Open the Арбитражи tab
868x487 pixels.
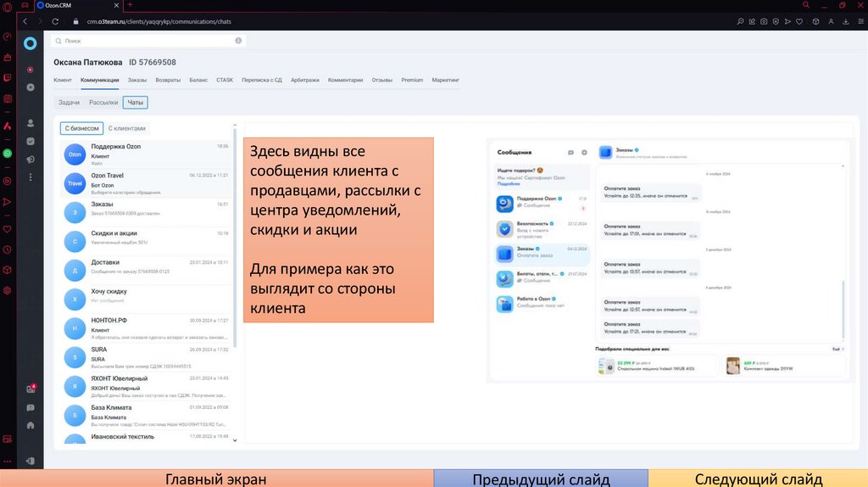click(305, 80)
